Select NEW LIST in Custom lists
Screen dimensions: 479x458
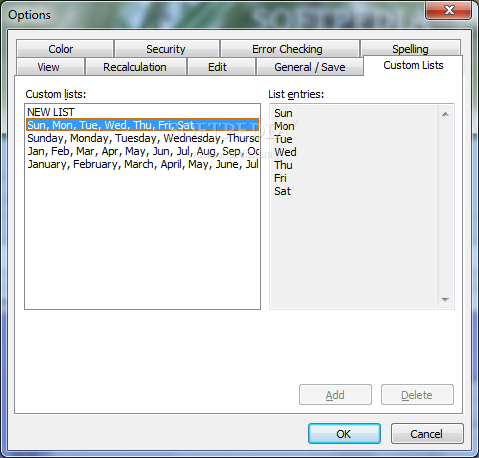click(142, 112)
